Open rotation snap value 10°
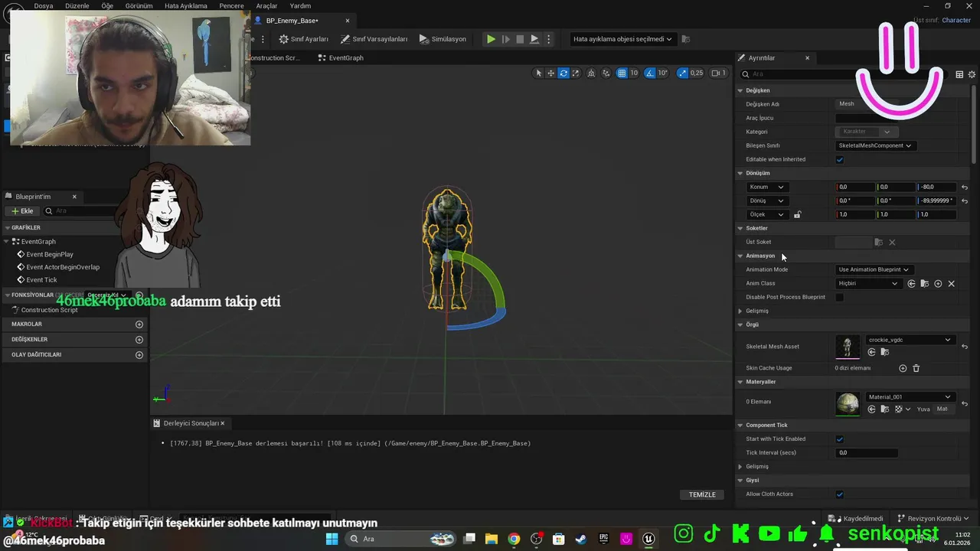Viewport: 980px width, 551px height. [x=663, y=73]
